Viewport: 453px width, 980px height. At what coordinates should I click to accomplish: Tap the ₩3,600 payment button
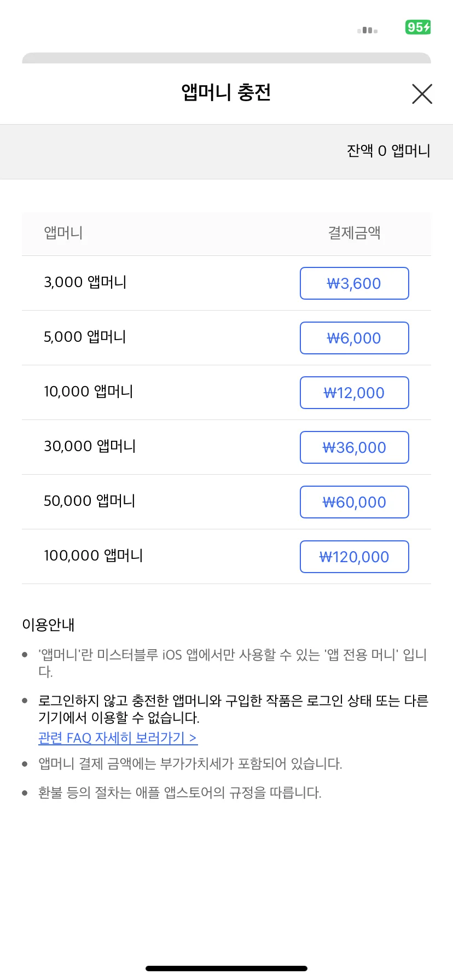point(355,283)
